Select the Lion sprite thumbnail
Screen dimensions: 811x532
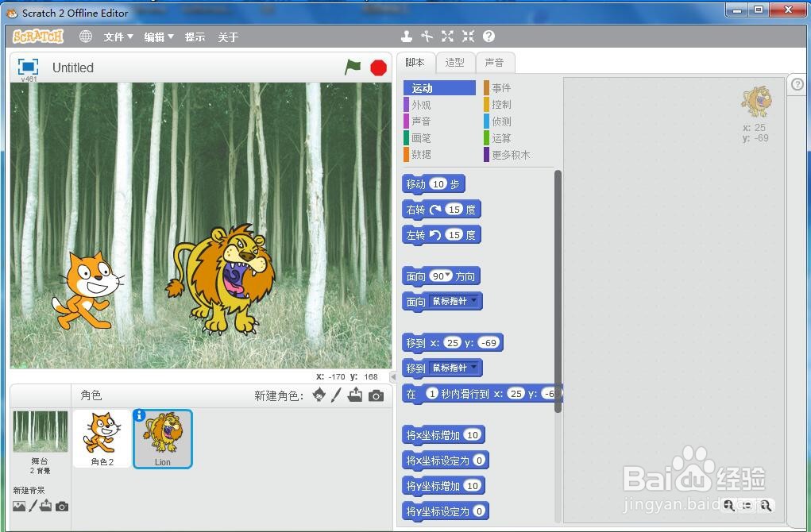point(163,439)
